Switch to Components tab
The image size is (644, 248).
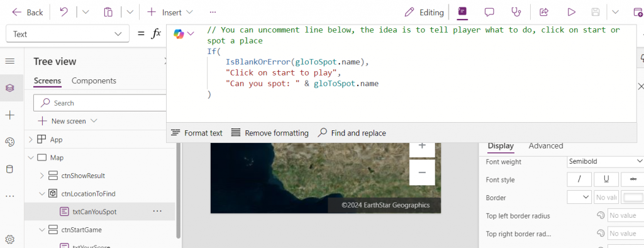[94, 81]
